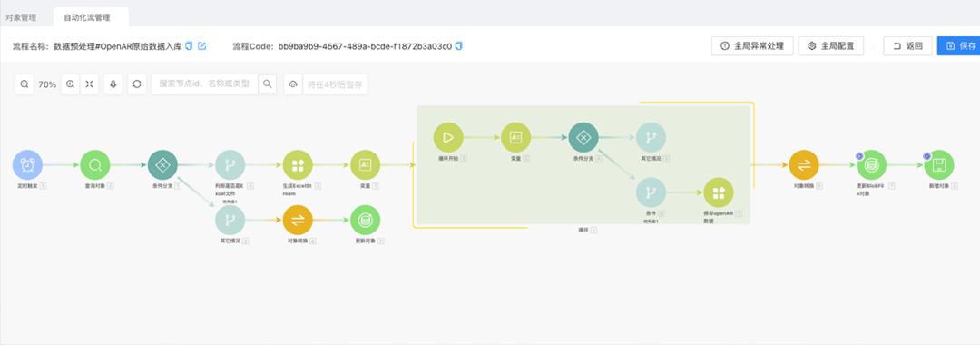Viewport: 980px width, 345px height.
Task: Focus the node search input field
Action: 205,84
